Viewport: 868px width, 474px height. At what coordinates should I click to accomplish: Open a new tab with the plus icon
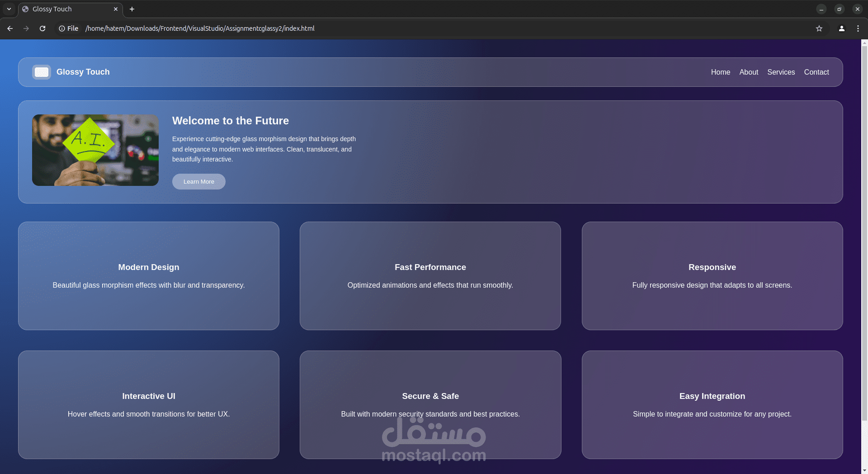(x=132, y=9)
